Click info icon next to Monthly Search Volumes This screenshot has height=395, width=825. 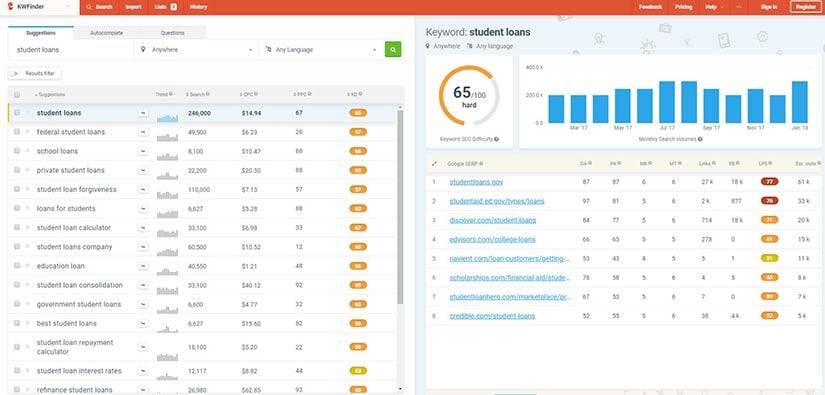tap(700, 139)
